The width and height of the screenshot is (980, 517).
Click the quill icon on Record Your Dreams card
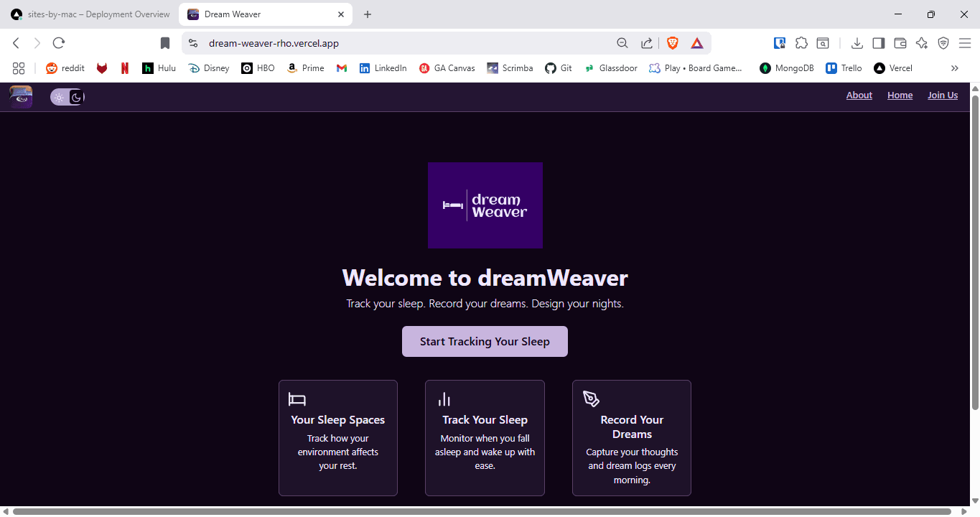pyautogui.click(x=590, y=399)
